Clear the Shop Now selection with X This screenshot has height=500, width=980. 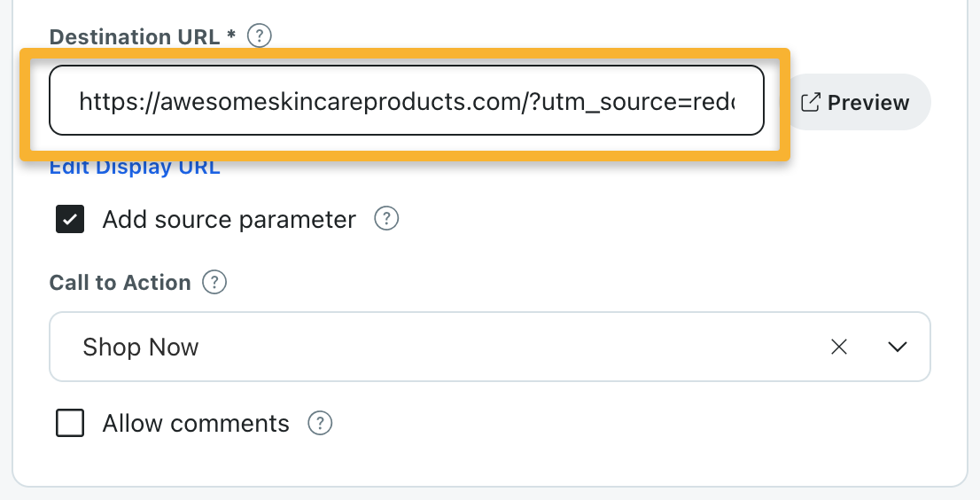pos(838,347)
